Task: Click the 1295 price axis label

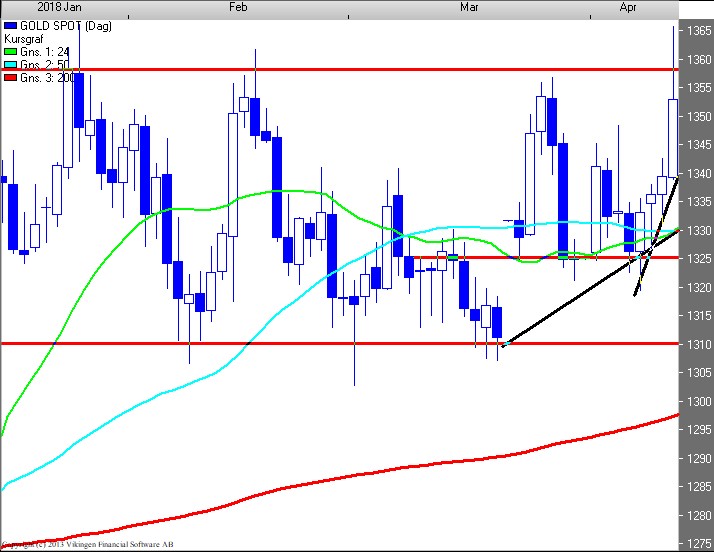Action: pyautogui.click(x=698, y=430)
